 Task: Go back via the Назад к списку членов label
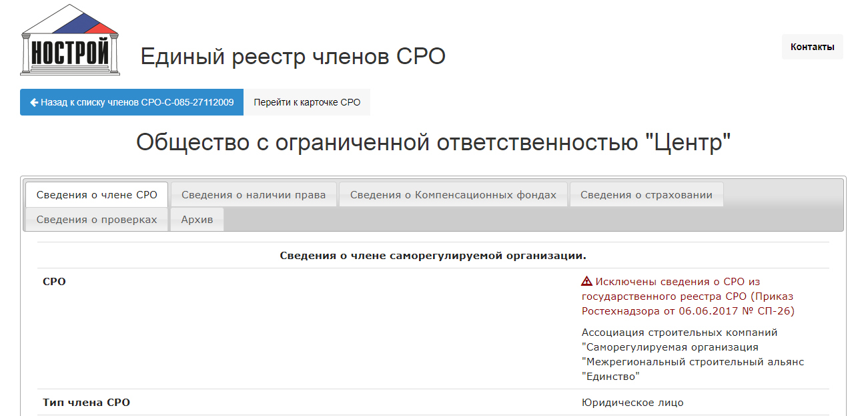[x=137, y=103]
